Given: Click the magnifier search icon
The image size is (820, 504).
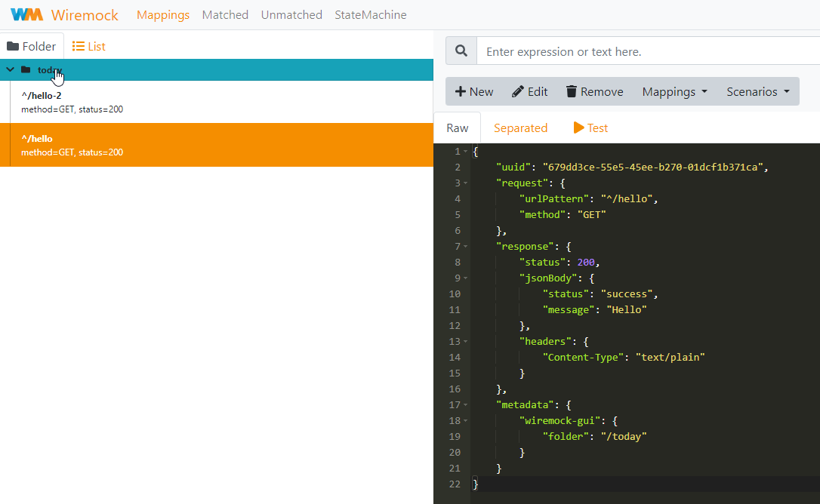Looking at the screenshot, I should coord(461,51).
